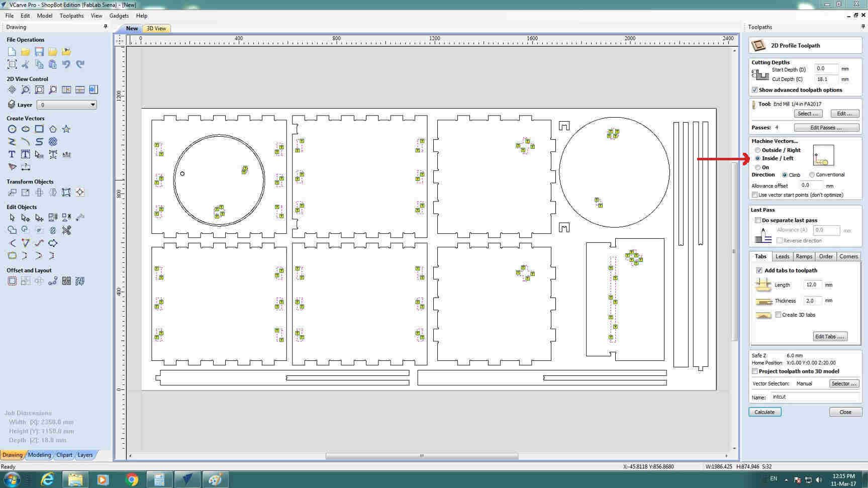
Task: Click the horizontal scrollbar of the drawing area
Action: pos(422,456)
